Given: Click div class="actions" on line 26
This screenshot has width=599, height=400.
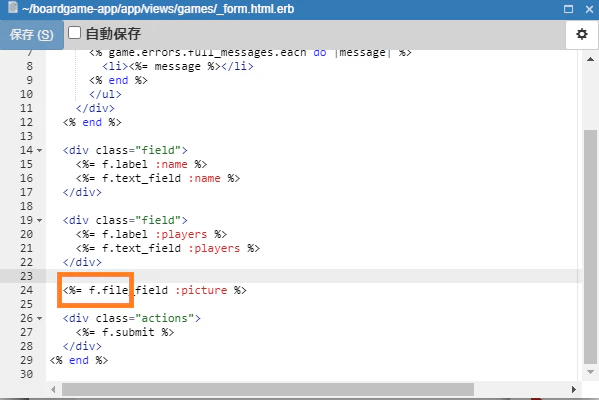Looking at the screenshot, I should [131, 318].
